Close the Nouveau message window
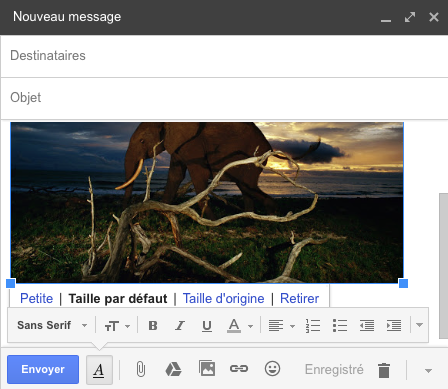 [x=434, y=17]
